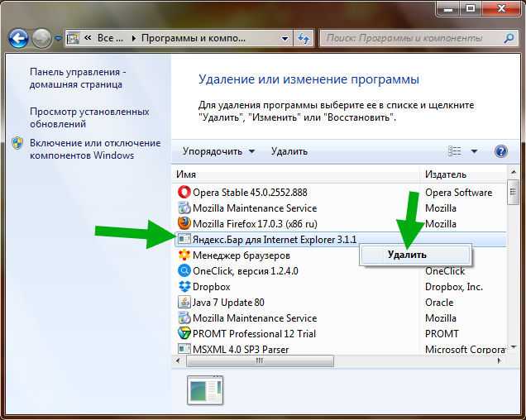Open Просмотр установленных обновлений link
This screenshot has height=420, width=526.
pyautogui.click(x=89, y=117)
